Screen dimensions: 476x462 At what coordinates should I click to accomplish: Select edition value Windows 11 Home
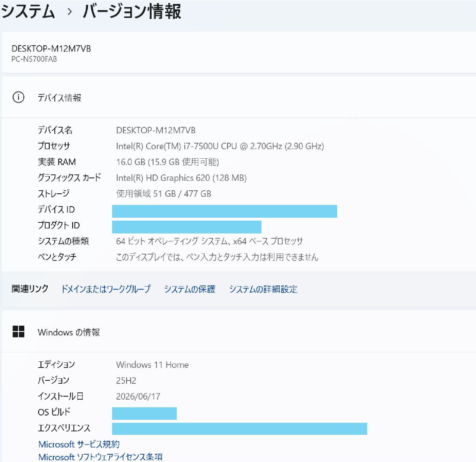152,365
